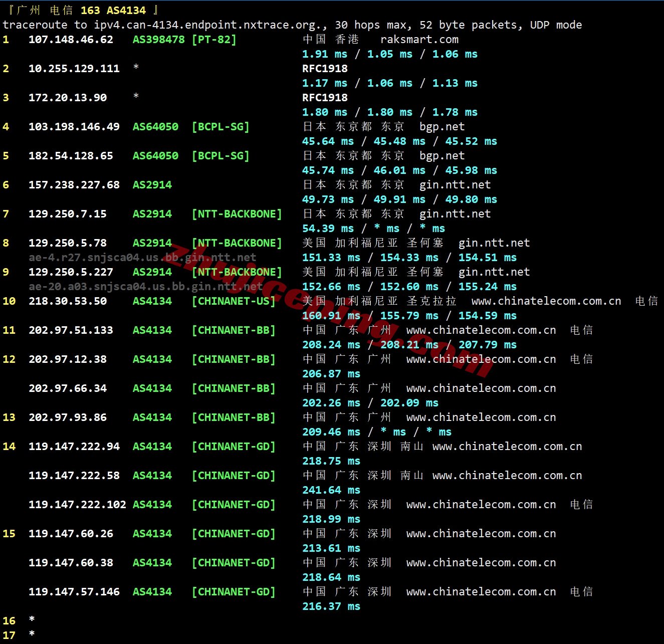Click 49.73 ms latency on hop 6
Viewport: 664px width, 644px height.
pyautogui.click(x=328, y=199)
